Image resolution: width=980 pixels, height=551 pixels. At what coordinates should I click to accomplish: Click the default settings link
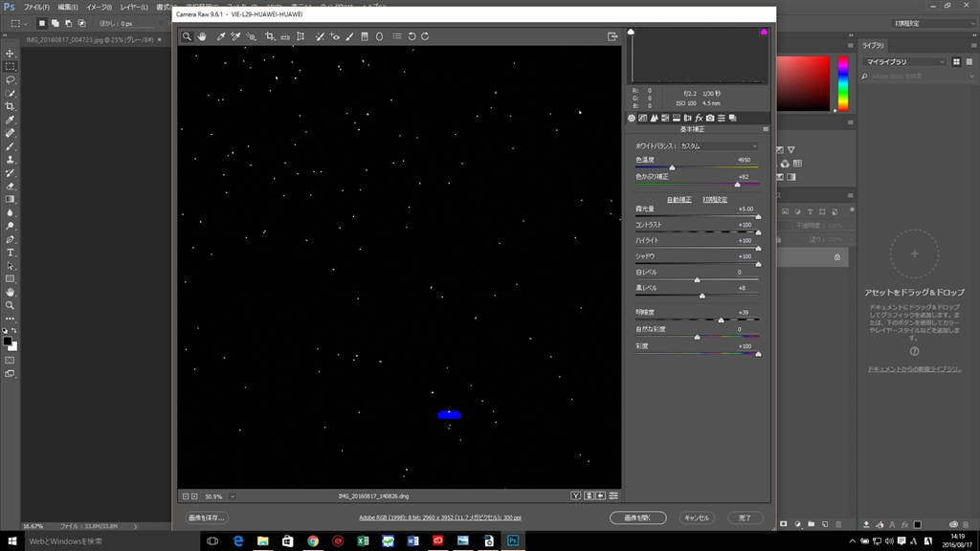(x=715, y=200)
